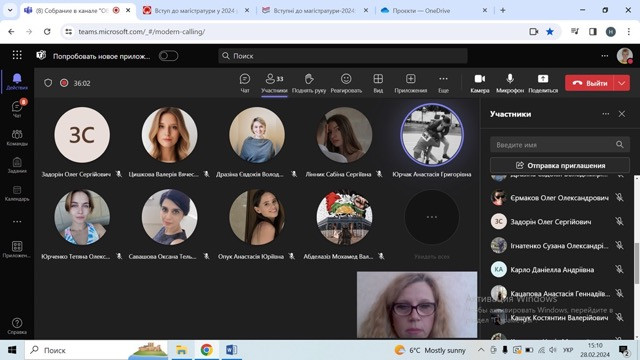
Task: Toggle the Participants panel in toolbar
Action: [274, 83]
